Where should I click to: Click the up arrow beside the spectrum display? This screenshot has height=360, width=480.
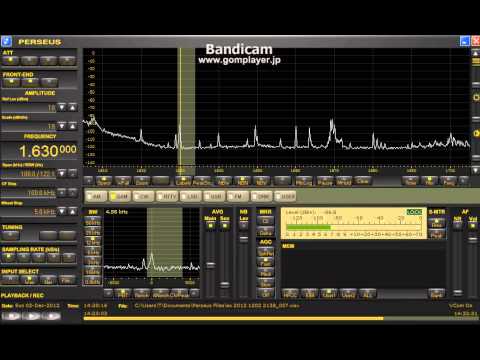[x=475, y=53]
